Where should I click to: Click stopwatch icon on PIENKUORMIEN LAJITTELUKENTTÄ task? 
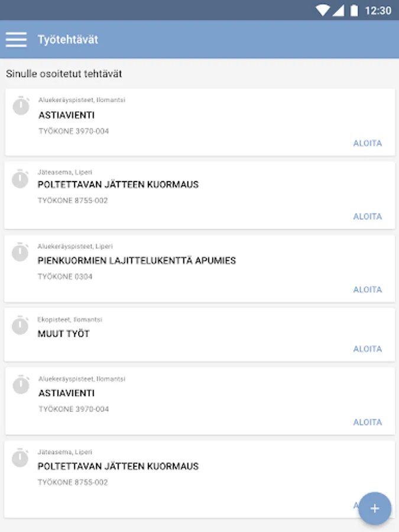click(20, 252)
